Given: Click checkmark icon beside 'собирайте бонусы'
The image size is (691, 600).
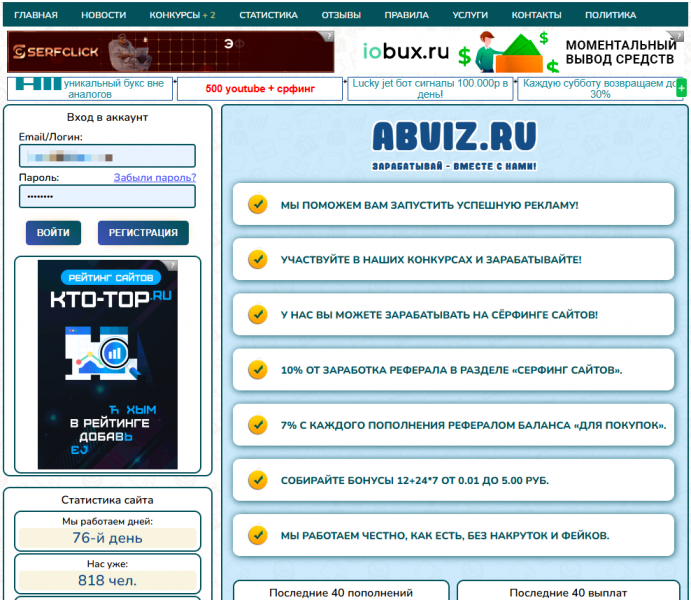Looking at the screenshot, I should tap(258, 480).
